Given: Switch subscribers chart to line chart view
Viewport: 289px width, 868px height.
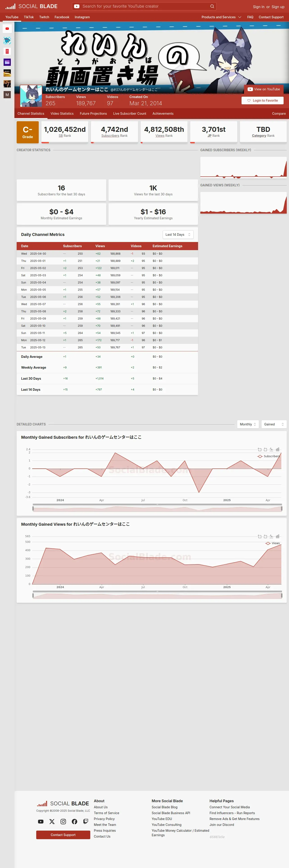Looking at the screenshot, I should pos(271,449).
